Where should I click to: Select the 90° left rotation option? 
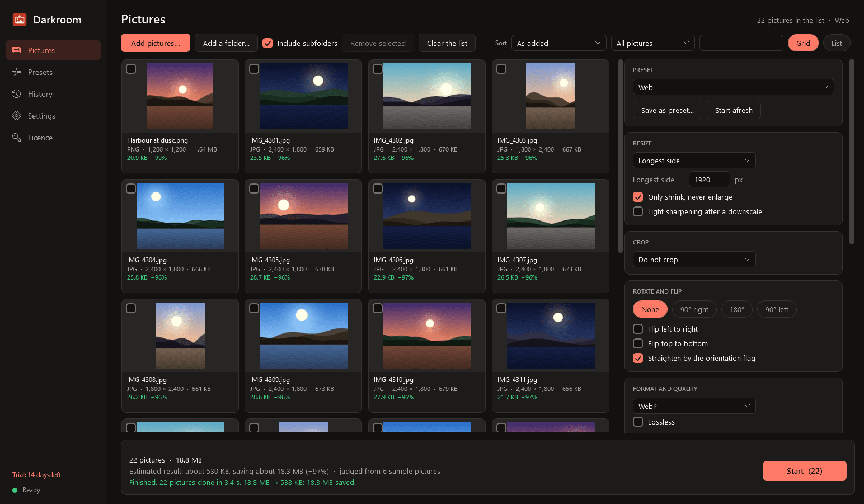tap(777, 309)
